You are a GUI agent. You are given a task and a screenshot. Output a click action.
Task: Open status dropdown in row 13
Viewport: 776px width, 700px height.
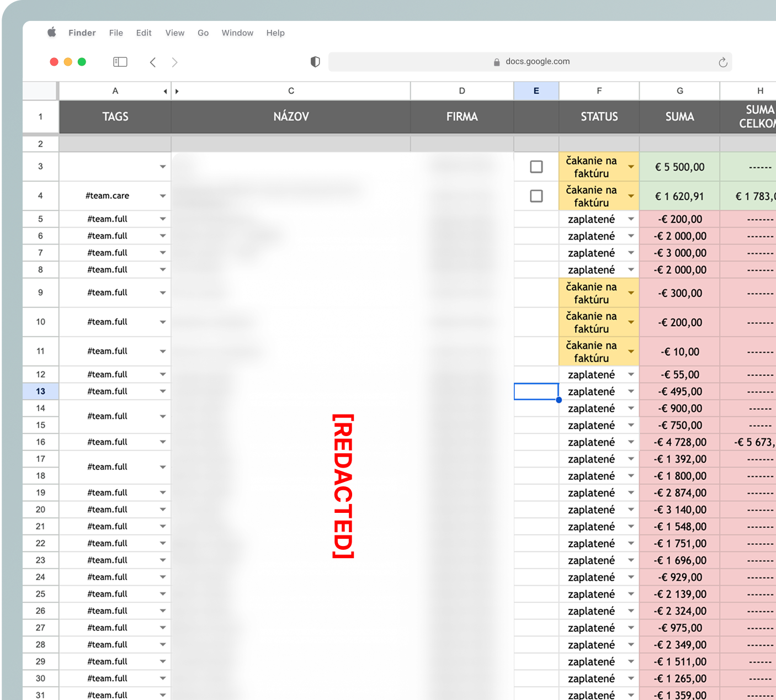tap(631, 391)
